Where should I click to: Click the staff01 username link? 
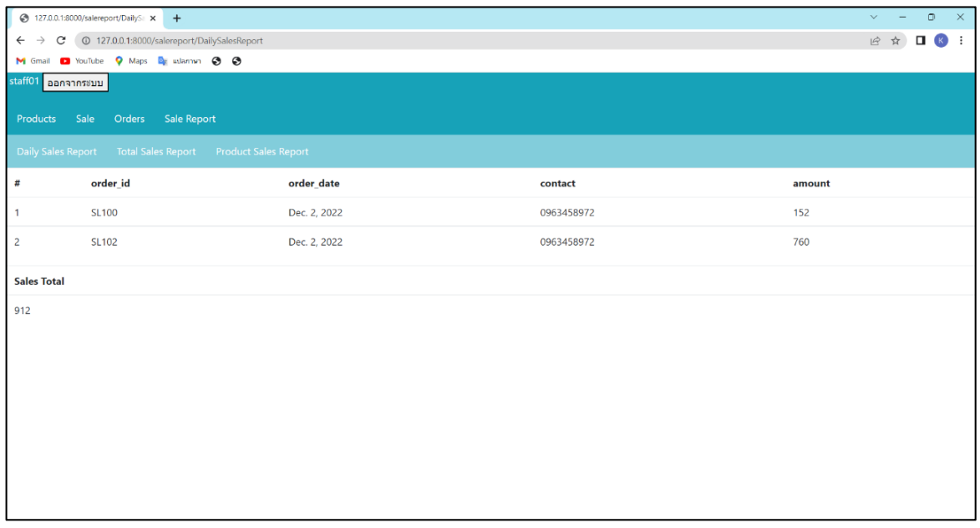pyautogui.click(x=23, y=81)
